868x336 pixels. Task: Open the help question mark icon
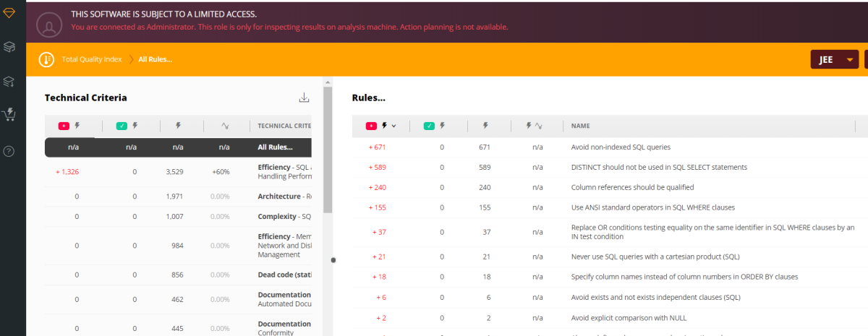(x=9, y=151)
